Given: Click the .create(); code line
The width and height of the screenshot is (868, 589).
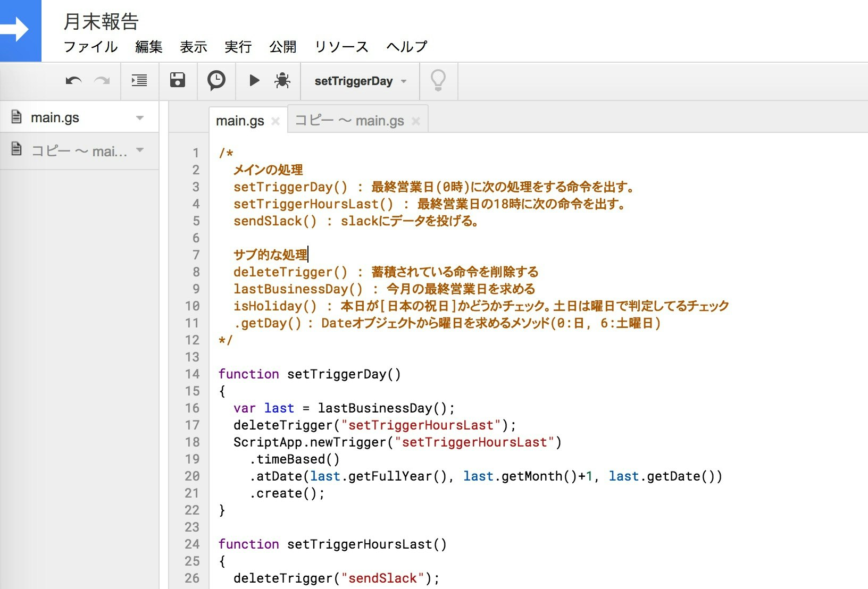Looking at the screenshot, I should click(x=287, y=493).
